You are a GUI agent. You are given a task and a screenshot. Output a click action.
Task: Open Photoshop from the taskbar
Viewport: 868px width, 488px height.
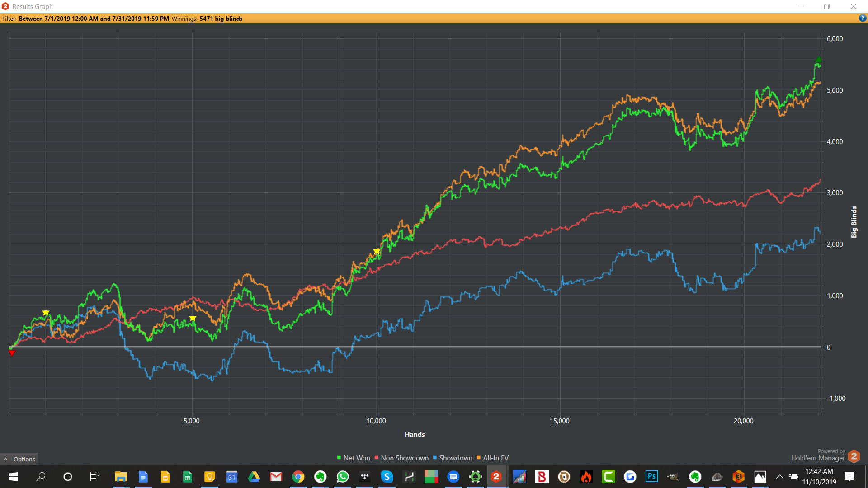651,476
